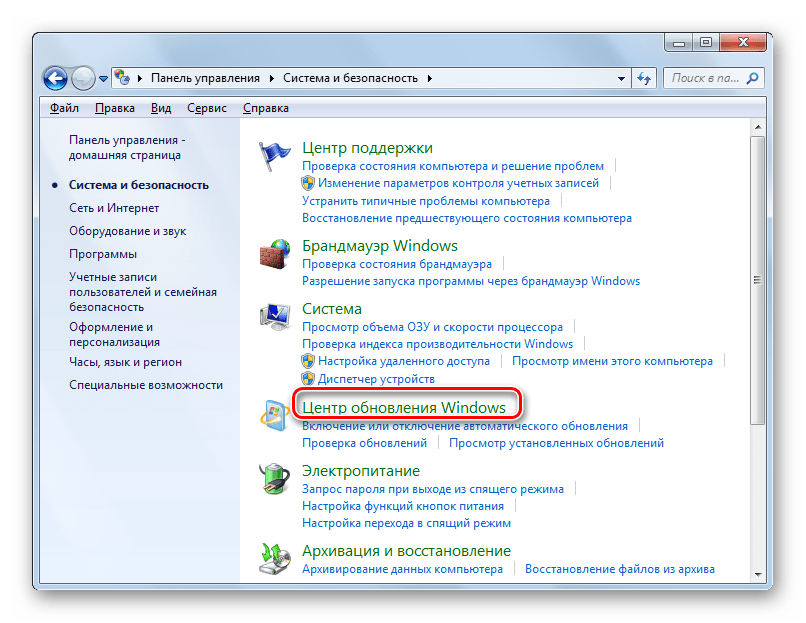Open Центр поддержки via its flag icon

[274, 156]
